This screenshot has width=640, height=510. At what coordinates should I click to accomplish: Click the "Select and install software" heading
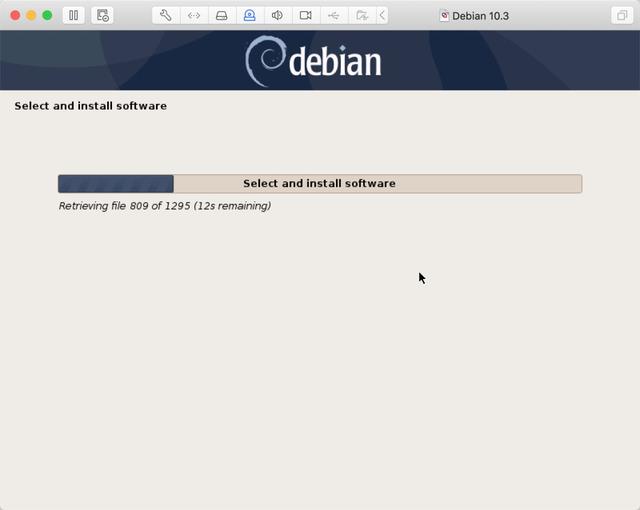91,106
